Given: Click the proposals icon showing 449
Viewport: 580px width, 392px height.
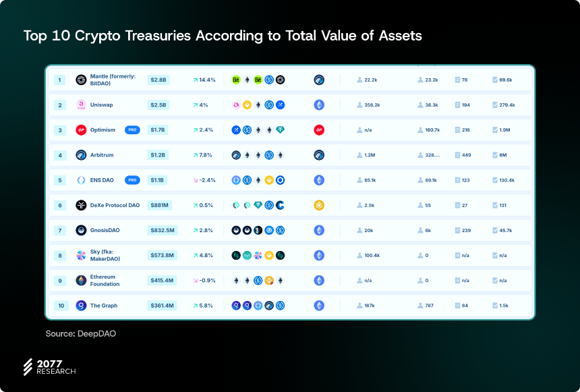Looking at the screenshot, I should (x=457, y=155).
